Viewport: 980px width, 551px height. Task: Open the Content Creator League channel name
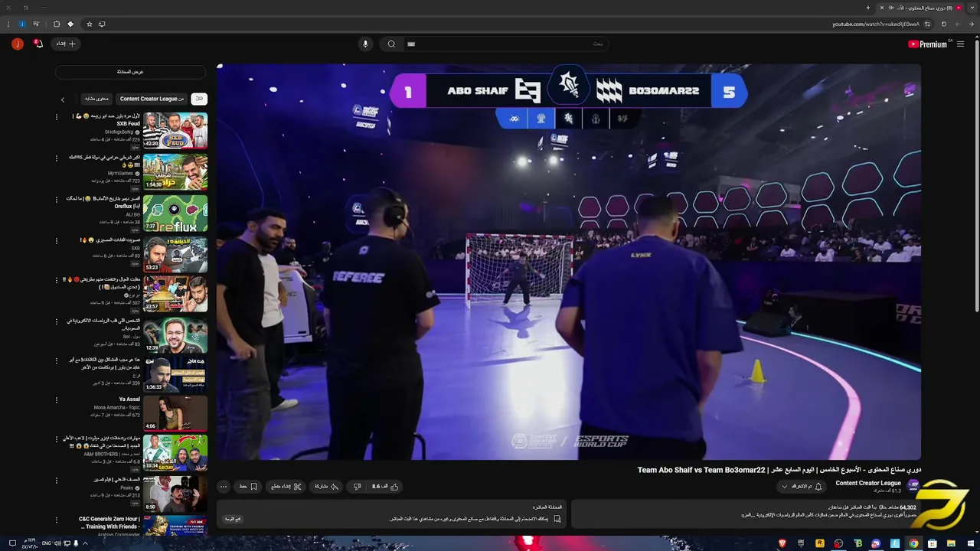pyautogui.click(x=868, y=484)
